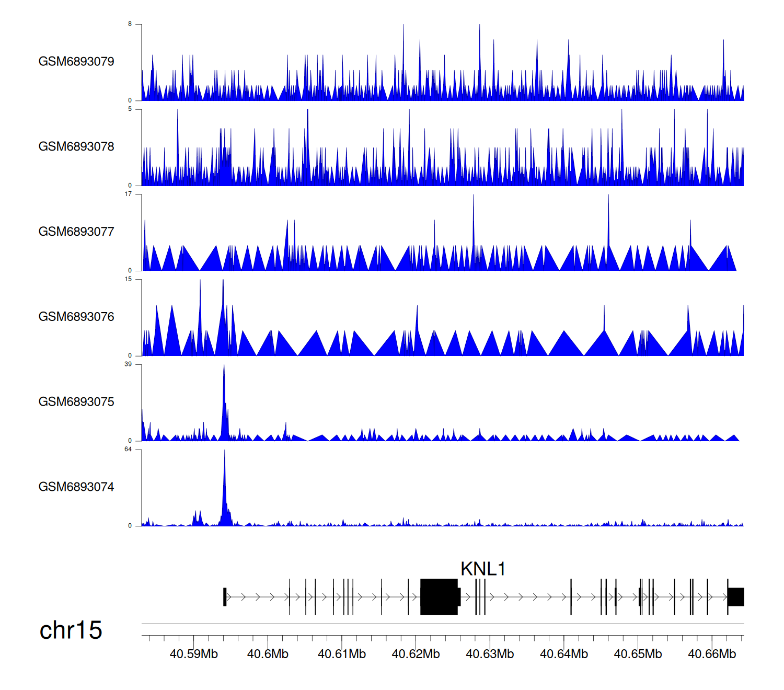
Task: Select the 40.62Mb position on the axis
Action: pos(416,654)
